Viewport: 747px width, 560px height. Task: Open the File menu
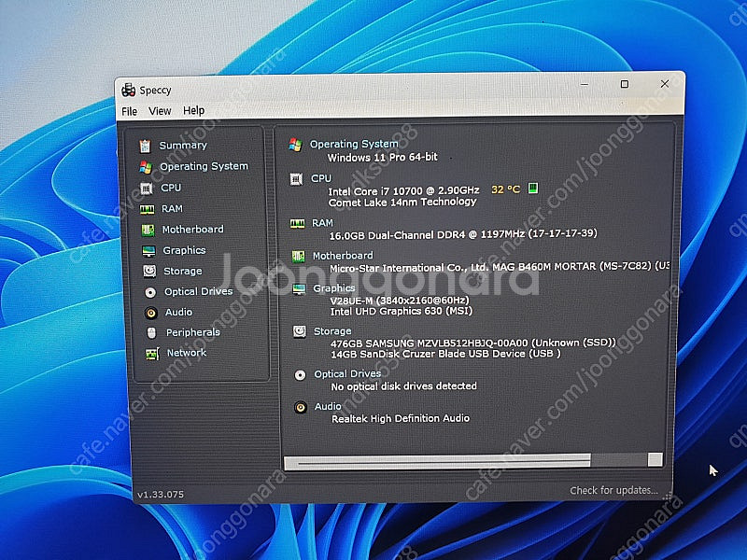[129, 111]
